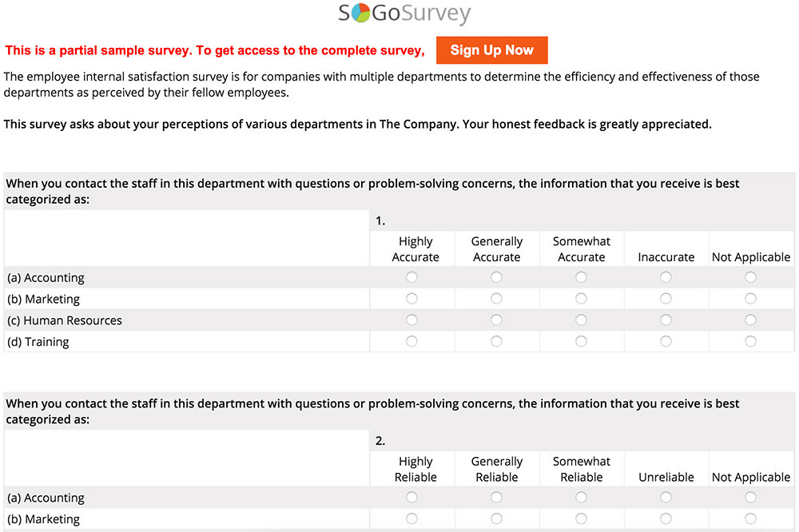Select Generally Accurate for Human Resources

point(496,320)
